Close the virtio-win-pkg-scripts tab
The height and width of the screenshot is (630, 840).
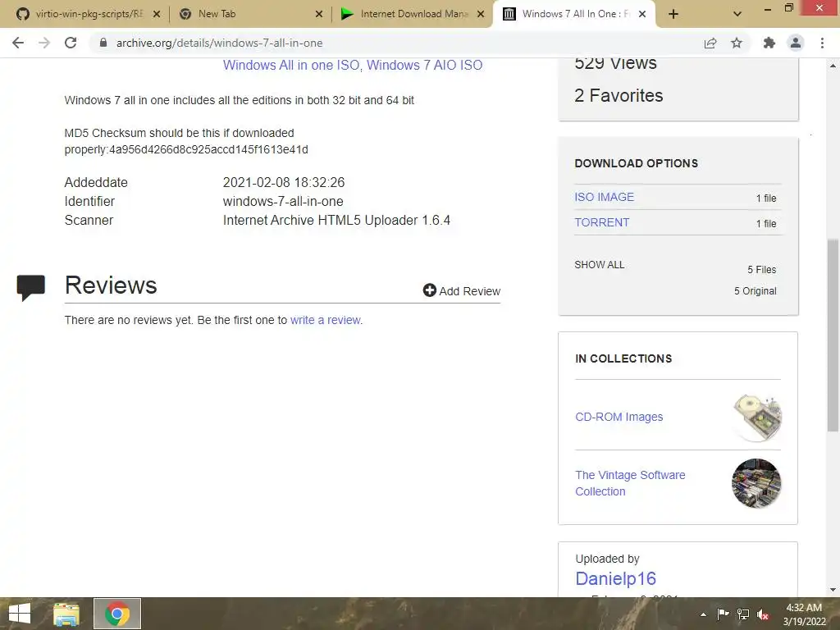point(157,14)
